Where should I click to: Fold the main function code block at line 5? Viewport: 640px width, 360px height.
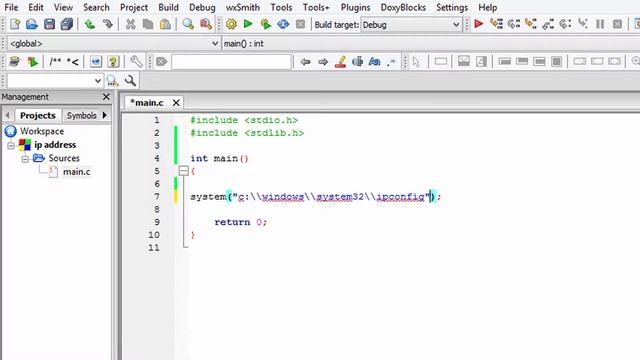click(x=184, y=171)
